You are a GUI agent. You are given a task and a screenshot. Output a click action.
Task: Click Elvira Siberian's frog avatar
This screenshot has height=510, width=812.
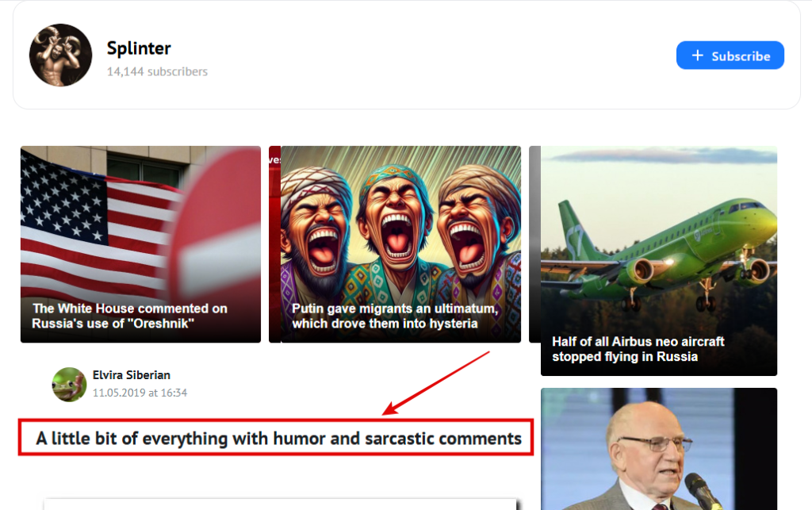[x=69, y=384]
